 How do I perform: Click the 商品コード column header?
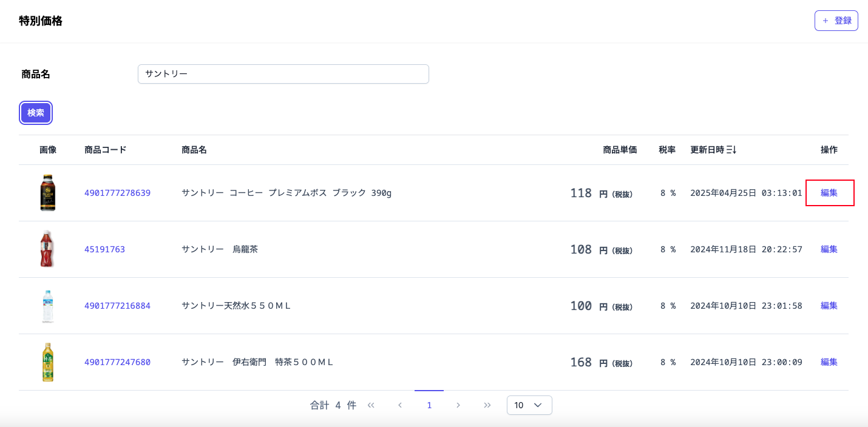pyautogui.click(x=106, y=150)
